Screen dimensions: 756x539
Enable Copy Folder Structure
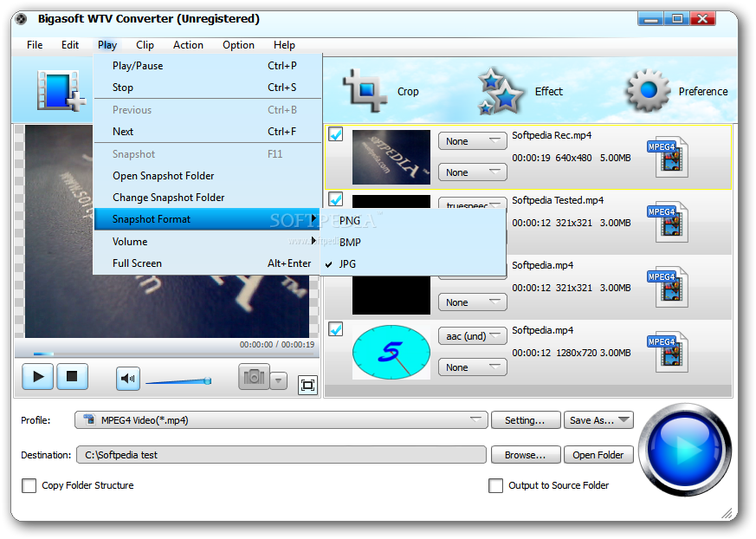(x=29, y=485)
